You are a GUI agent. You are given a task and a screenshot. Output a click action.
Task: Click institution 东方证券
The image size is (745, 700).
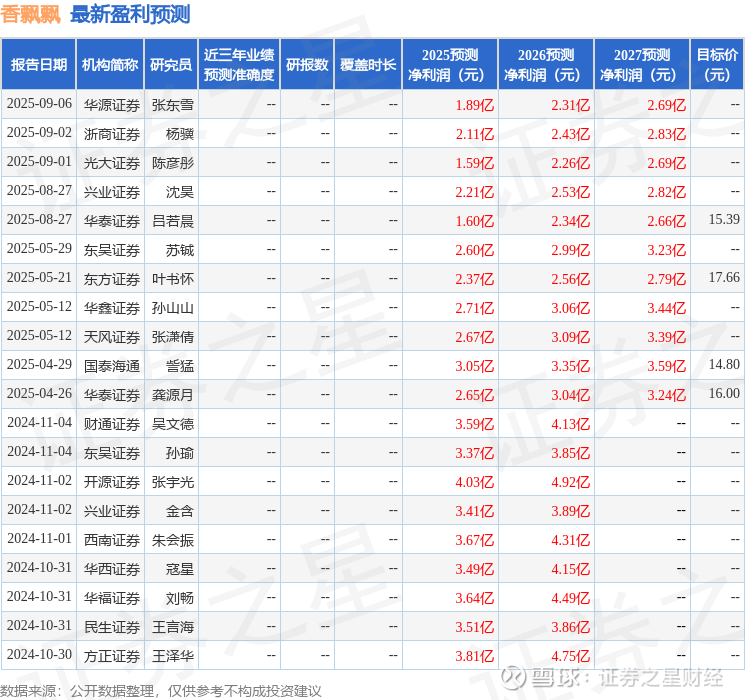coord(112,279)
